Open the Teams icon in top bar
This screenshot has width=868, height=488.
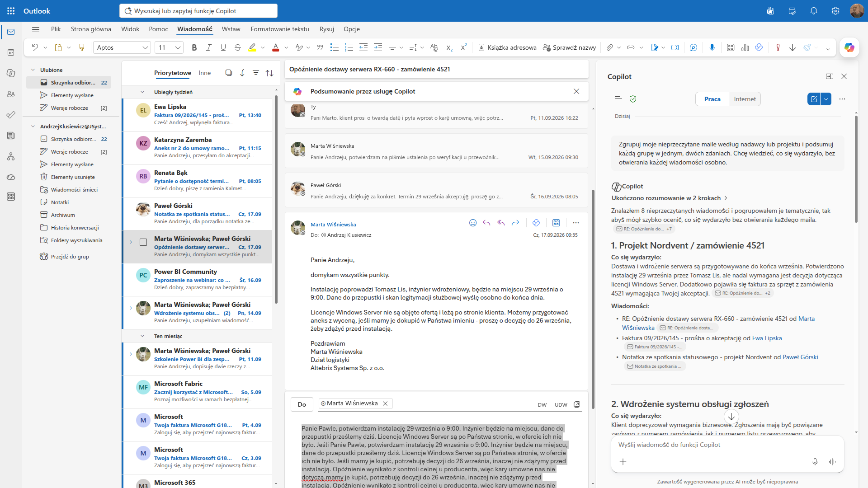click(x=770, y=11)
